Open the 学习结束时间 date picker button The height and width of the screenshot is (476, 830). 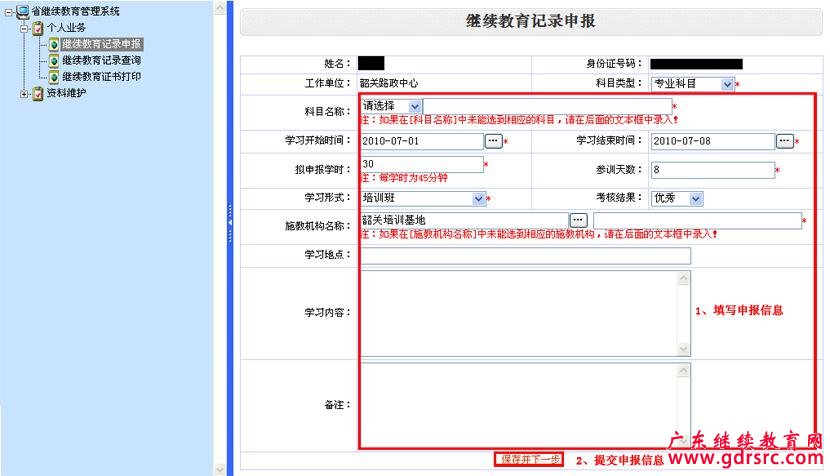coord(784,141)
